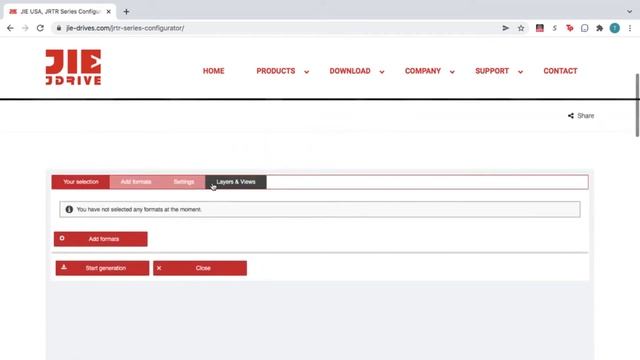Open the Extensions puzzle icon
Image resolution: width=640 pixels, height=360 pixels.
[599, 28]
